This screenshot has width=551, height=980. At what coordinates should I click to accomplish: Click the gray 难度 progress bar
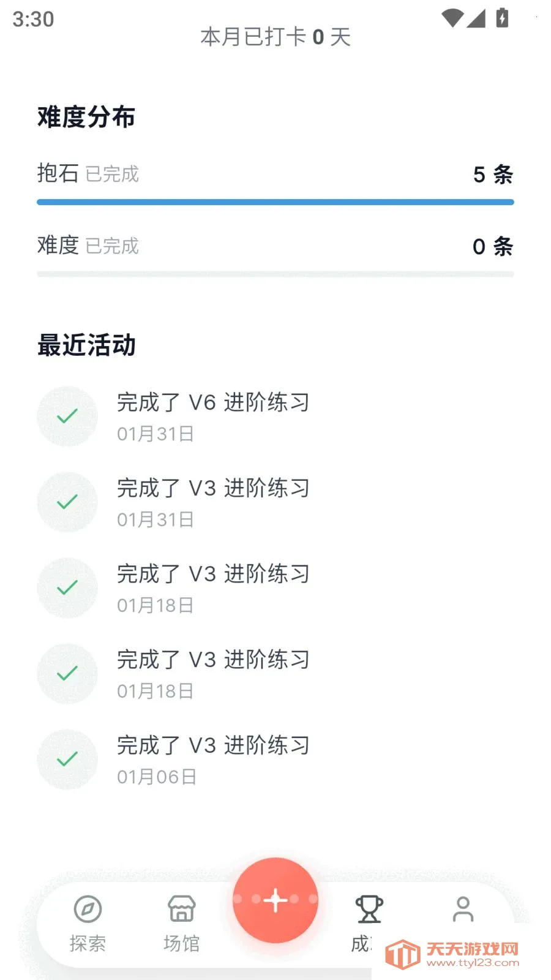[275, 274]
